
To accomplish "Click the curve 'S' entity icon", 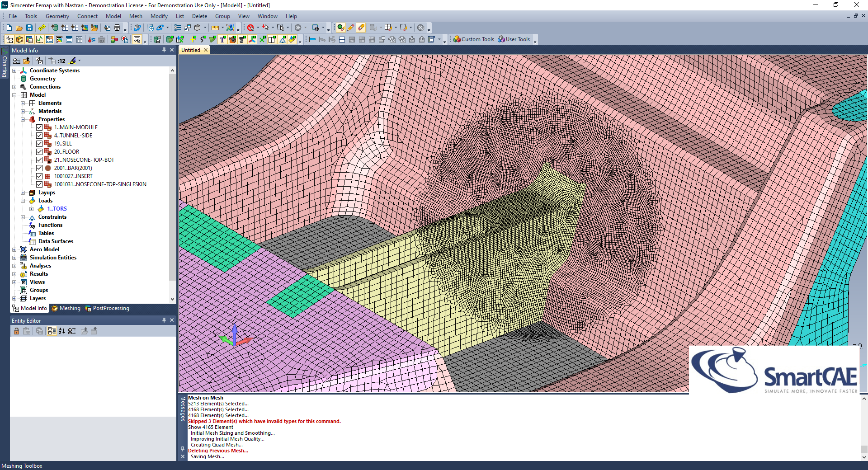I will (x=203, y=39).
